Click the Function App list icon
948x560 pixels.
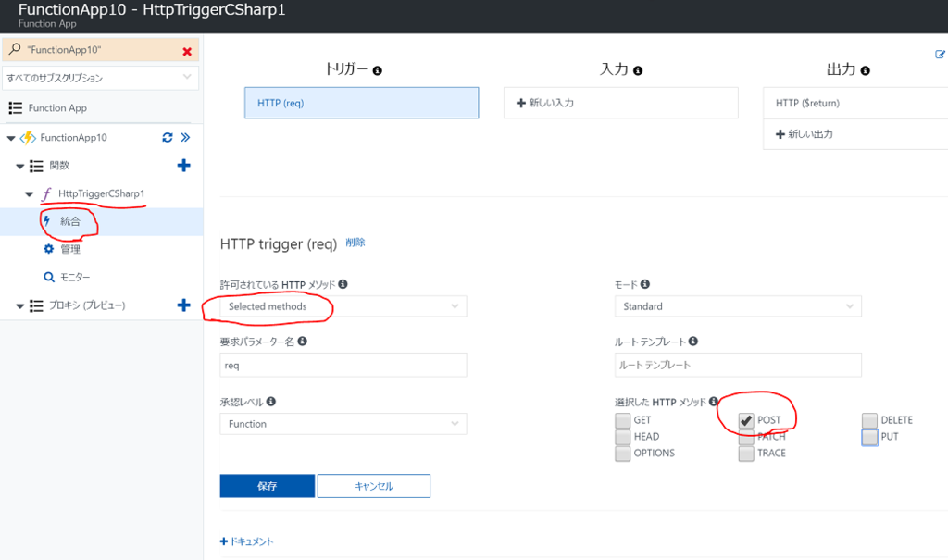pos(15,107)
